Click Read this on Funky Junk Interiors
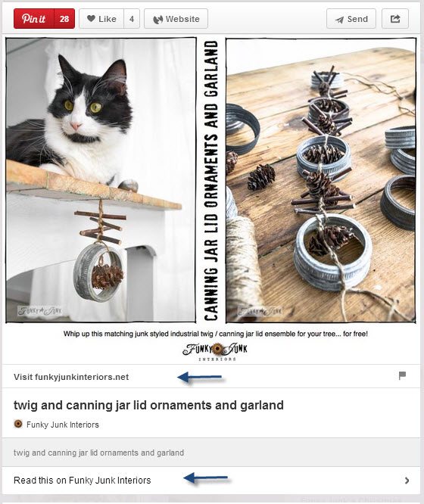424x504 pixels. 83,481
